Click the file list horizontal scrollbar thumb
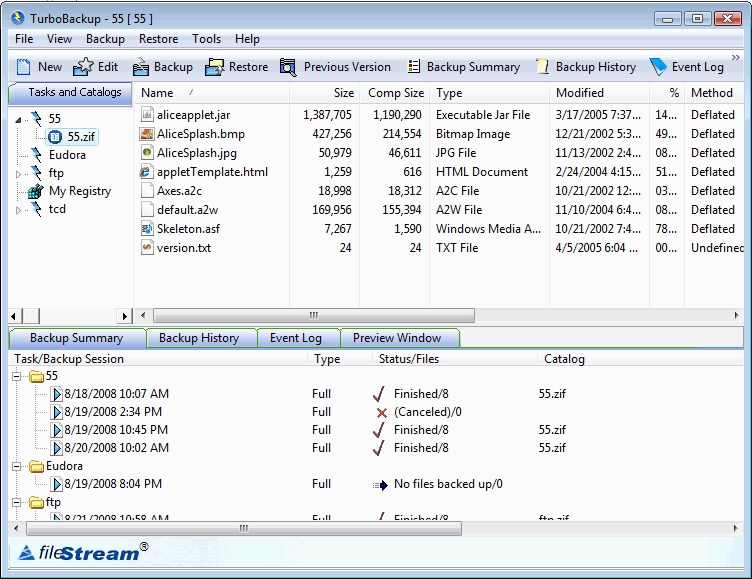This screenshot has height=579, width=752. tap(314, 316)
